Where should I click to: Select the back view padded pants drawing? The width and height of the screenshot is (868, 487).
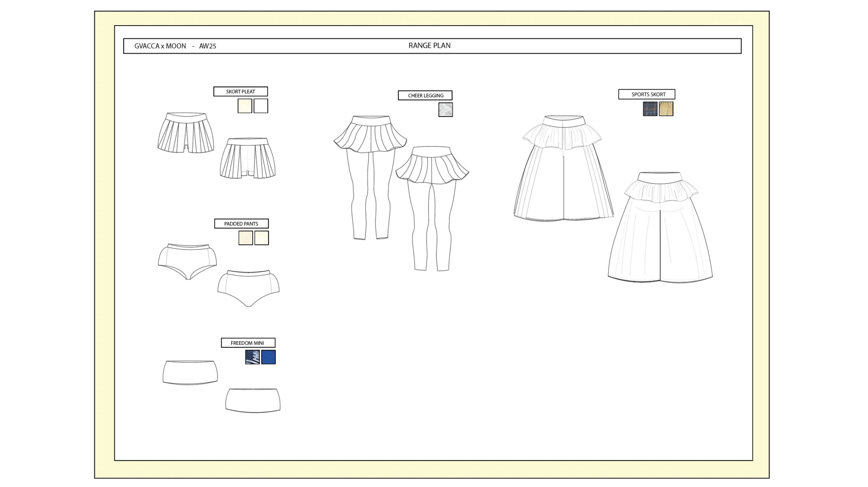pyautogui.click(x=248, y=288)
